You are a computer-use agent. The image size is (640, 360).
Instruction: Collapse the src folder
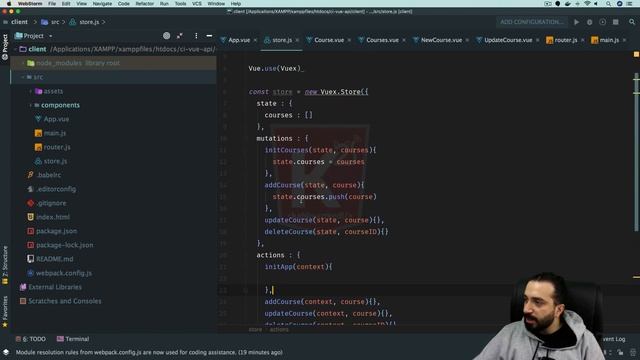(23, 77)
